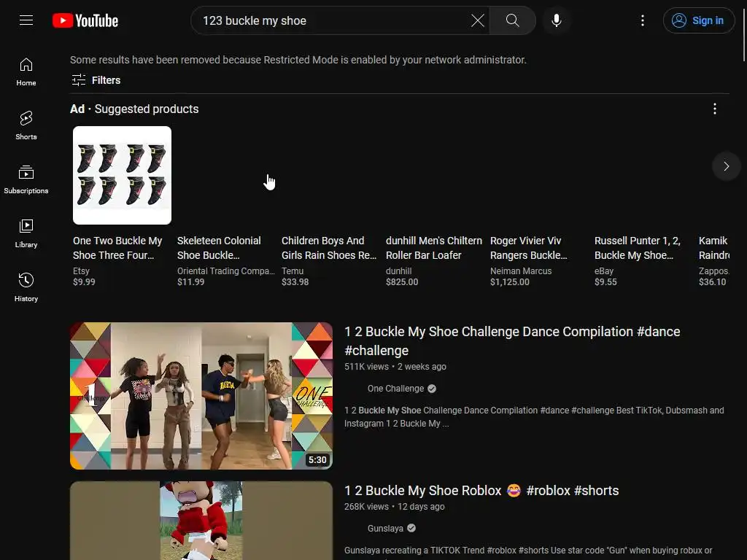Open dunhill Men's Chiltern Roller Bar Loafer

[x=433, y=248]
